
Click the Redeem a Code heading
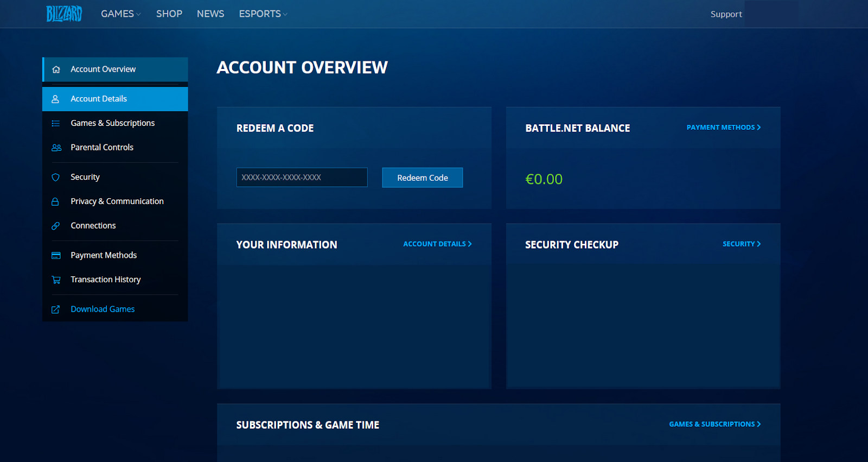click(275, 128)
